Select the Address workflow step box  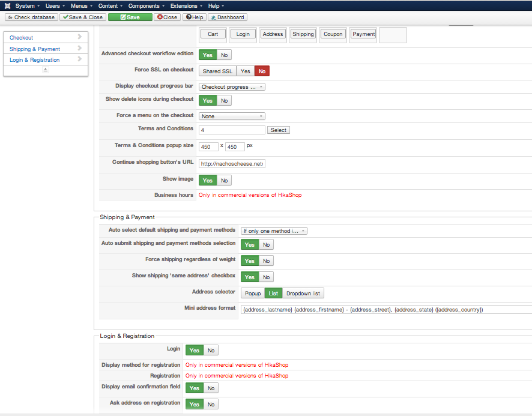(x=273, y=34)
